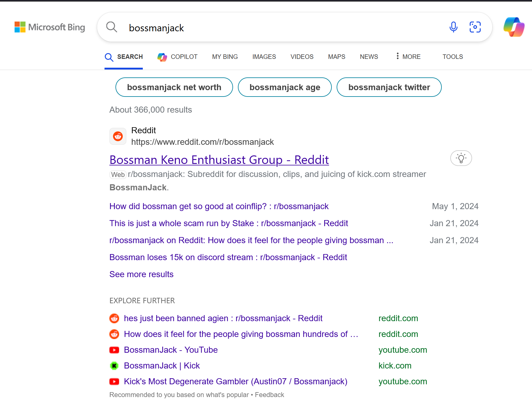Viewport: 532px width, 411px height.
Task: Open Copilot via colorful icon top right
Action: click(x=514, y=27)
